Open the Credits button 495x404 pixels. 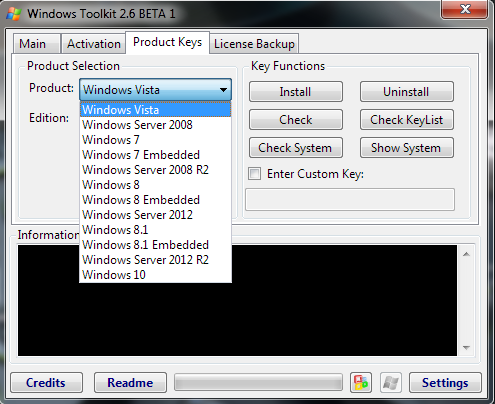click(x=46, y=383)
